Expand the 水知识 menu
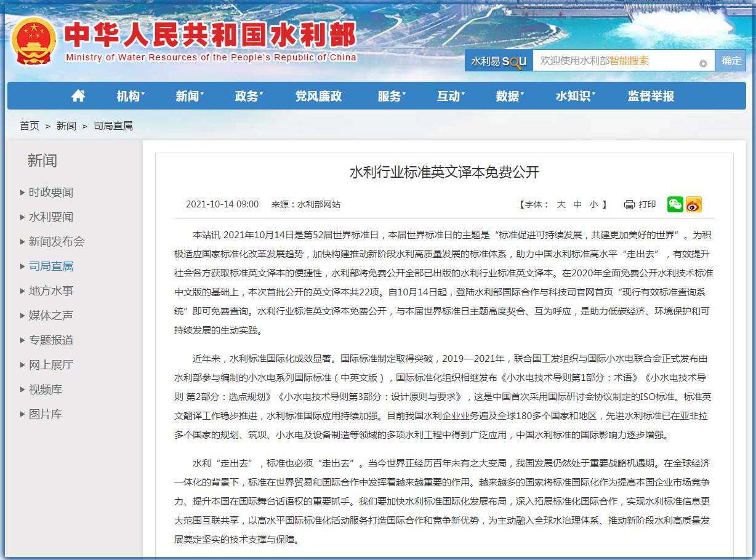 [575, 96]
